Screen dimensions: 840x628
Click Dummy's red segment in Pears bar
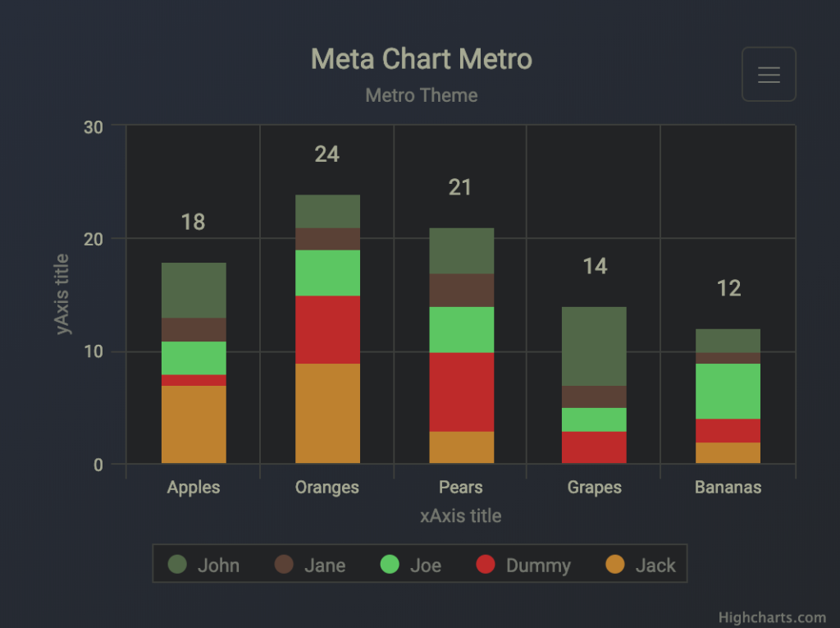[x=461, y=392]
